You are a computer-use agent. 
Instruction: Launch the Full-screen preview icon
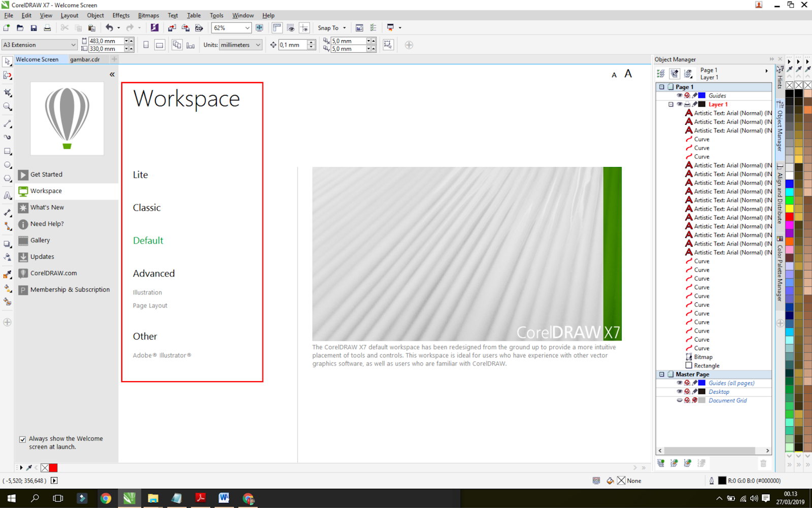click(x=259, y=28)
